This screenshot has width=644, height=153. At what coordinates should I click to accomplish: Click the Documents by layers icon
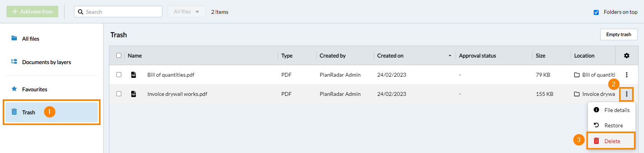click(14, 62)
